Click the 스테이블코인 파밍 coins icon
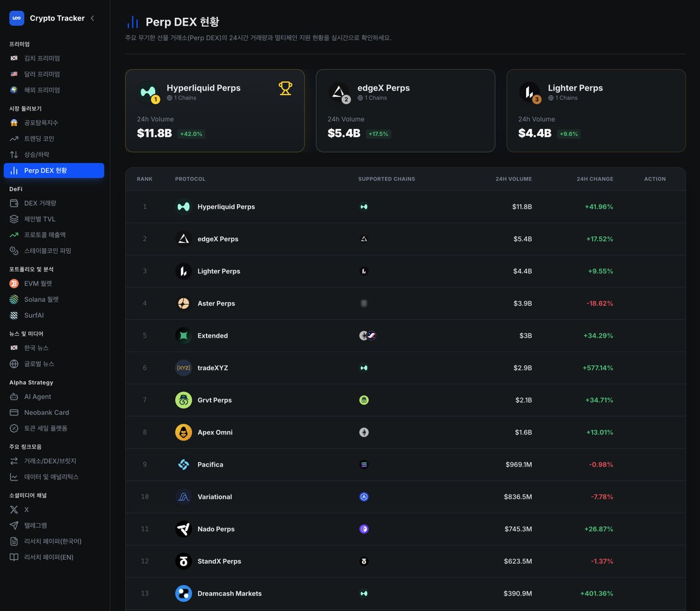This screenshot has width=700, height=611. pyautogui.click(x=14, y=251)
